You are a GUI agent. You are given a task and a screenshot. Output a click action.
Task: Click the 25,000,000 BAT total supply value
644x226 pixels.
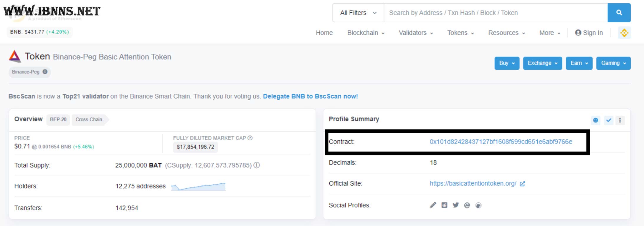pyautogui.click(x=138, y=165)
